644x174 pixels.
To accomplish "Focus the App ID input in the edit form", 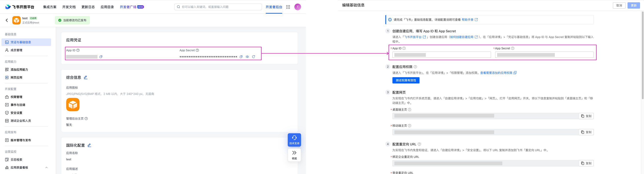I will 441,55.
